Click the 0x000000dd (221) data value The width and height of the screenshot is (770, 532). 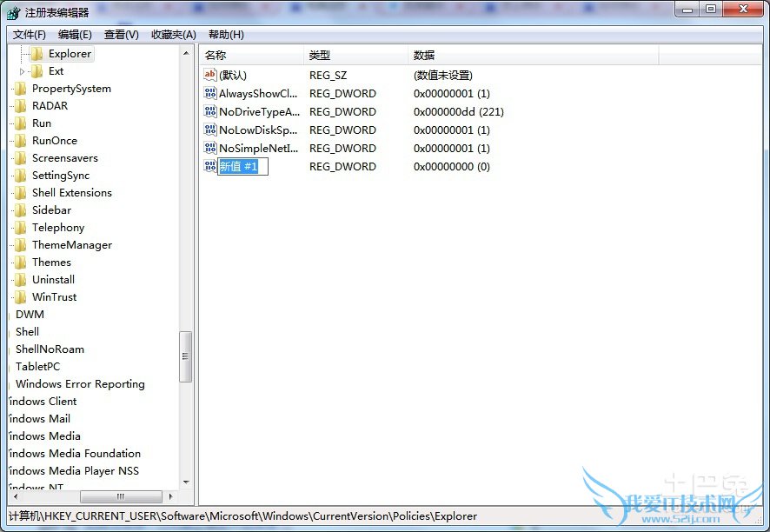[x=459, y=111]
